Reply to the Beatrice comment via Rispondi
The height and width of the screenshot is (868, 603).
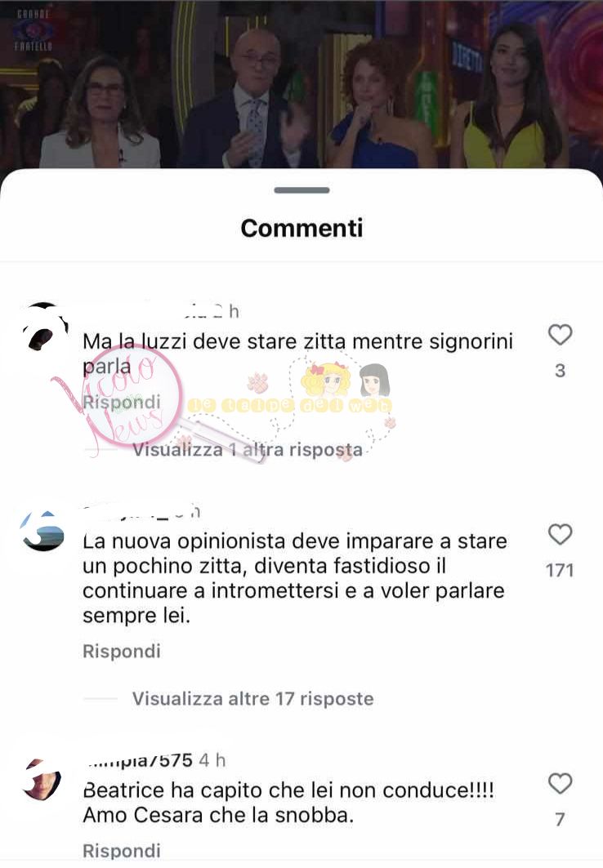121,850
